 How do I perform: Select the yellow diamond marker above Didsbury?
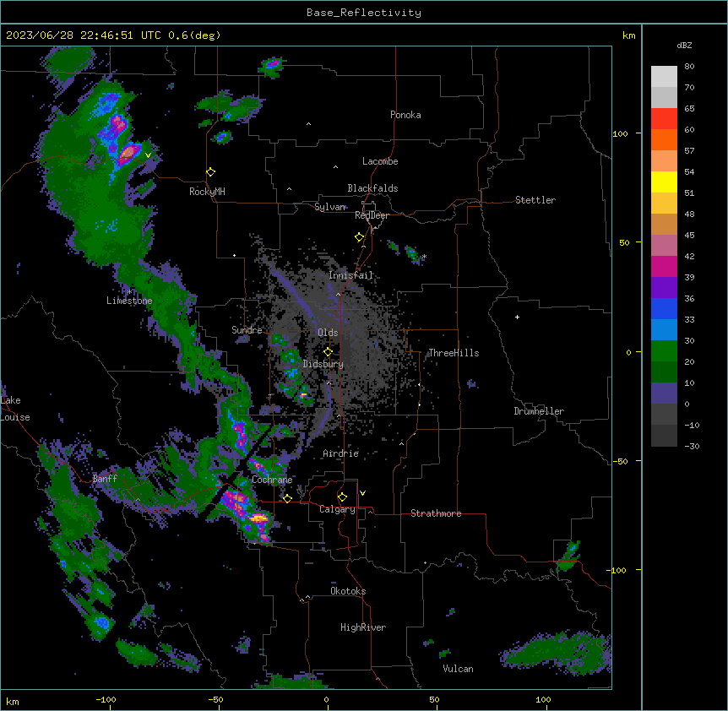point(328,352)
